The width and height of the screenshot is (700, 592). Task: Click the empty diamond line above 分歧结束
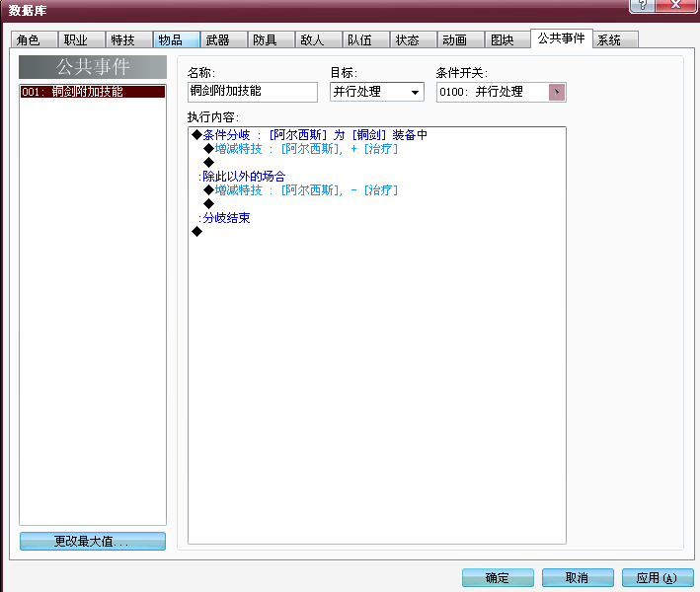(208, 204)
